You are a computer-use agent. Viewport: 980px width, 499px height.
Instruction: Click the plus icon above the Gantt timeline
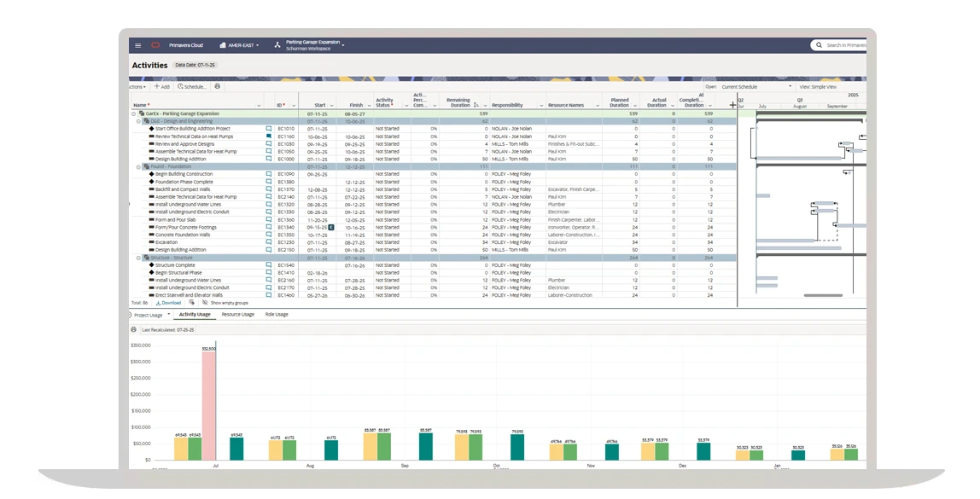(x=731, y=103)
